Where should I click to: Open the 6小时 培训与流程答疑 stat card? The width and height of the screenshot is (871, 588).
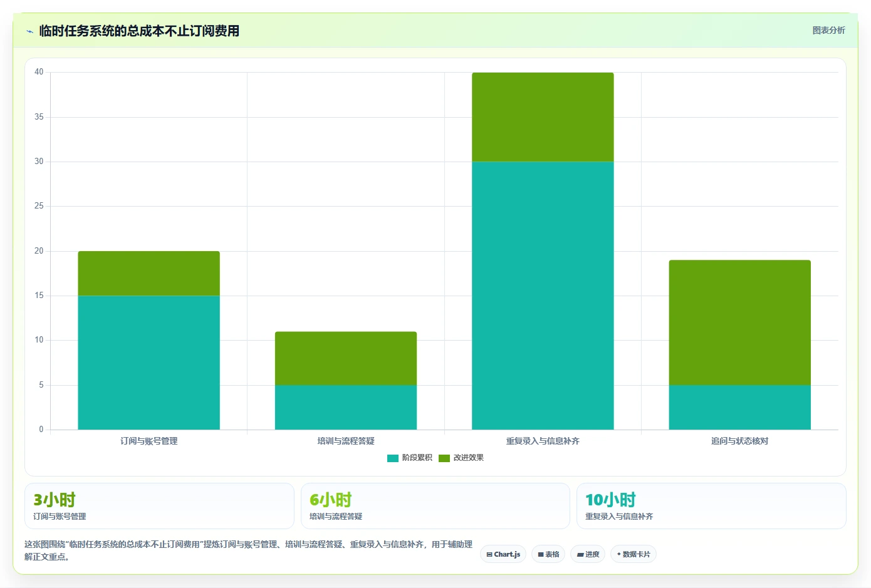pos(435,506)
